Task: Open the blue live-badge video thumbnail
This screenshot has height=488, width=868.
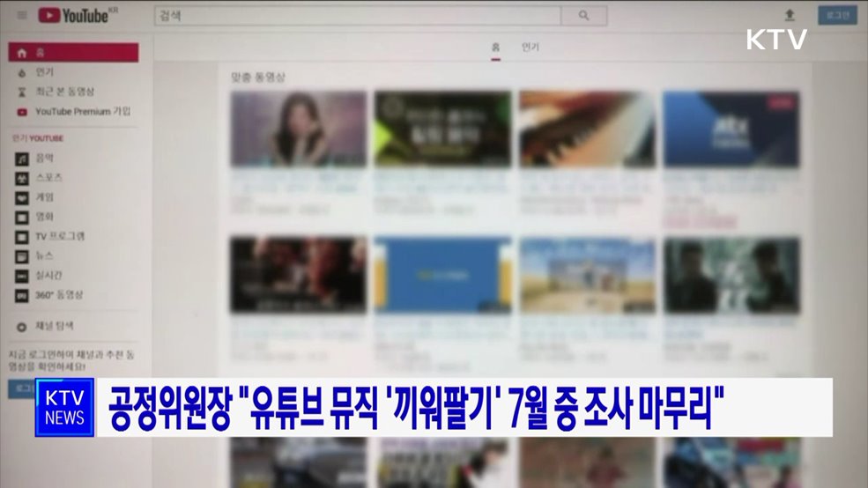Action: point(731,129)
